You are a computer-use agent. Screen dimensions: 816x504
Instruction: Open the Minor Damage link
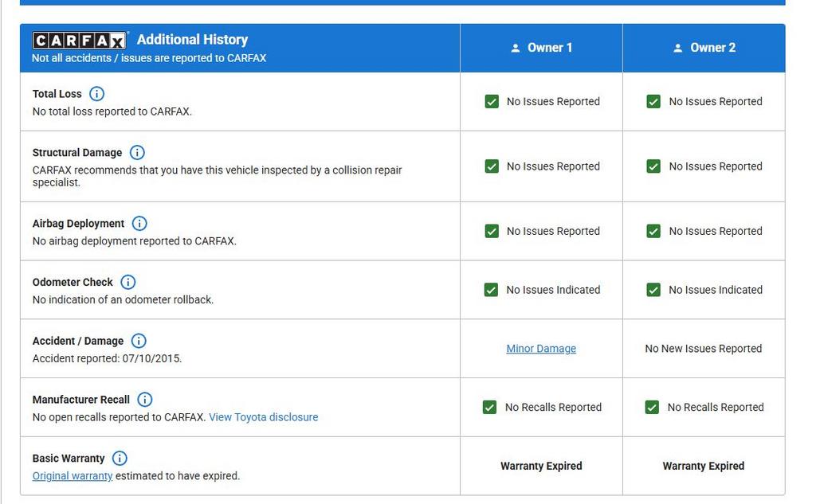[541, 349]
